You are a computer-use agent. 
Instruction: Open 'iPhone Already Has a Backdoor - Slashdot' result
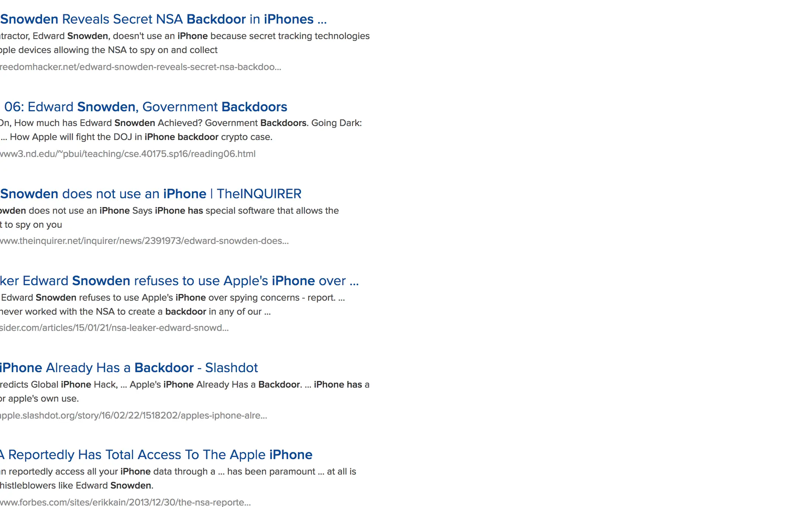point(129,368)
